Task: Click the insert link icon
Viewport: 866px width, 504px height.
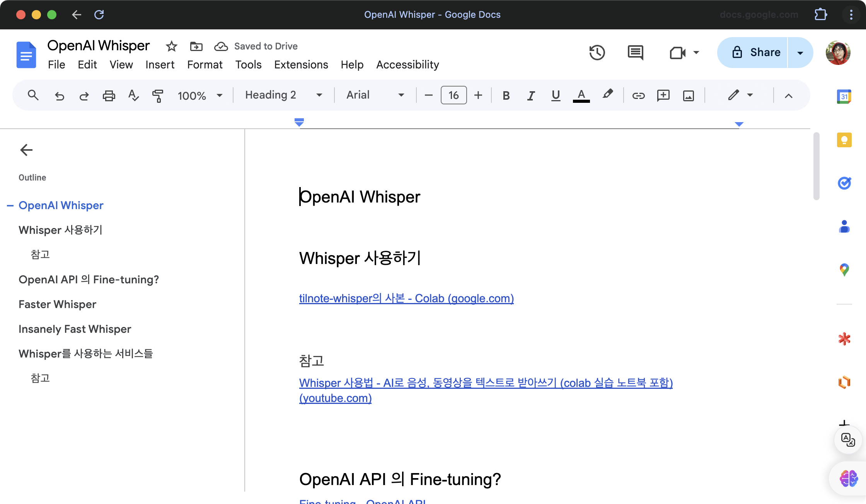Action: point(638,95)
